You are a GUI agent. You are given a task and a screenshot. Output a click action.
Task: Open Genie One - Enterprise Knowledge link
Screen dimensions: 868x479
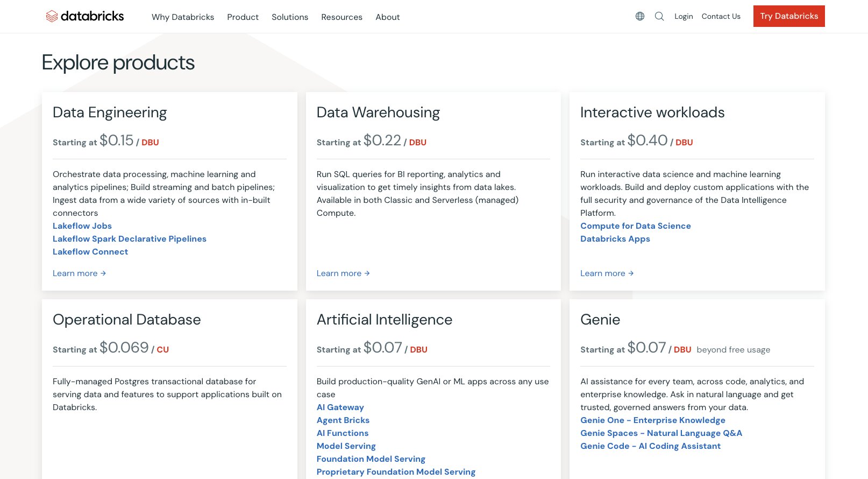[x=653, y=420]
